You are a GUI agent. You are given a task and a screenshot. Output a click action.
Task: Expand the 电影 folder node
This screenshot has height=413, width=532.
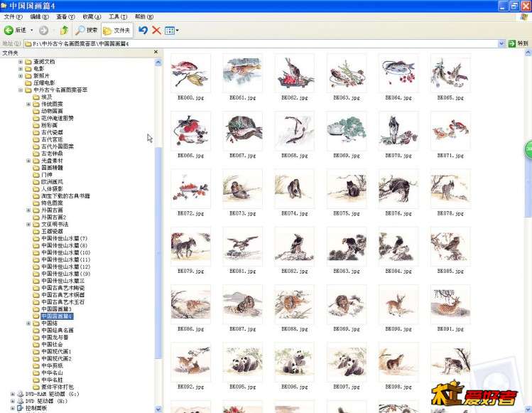tap(21, 69)
